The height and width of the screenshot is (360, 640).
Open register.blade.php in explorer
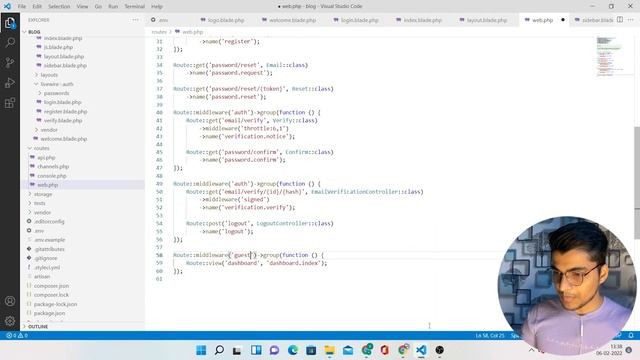click(65, 111)
